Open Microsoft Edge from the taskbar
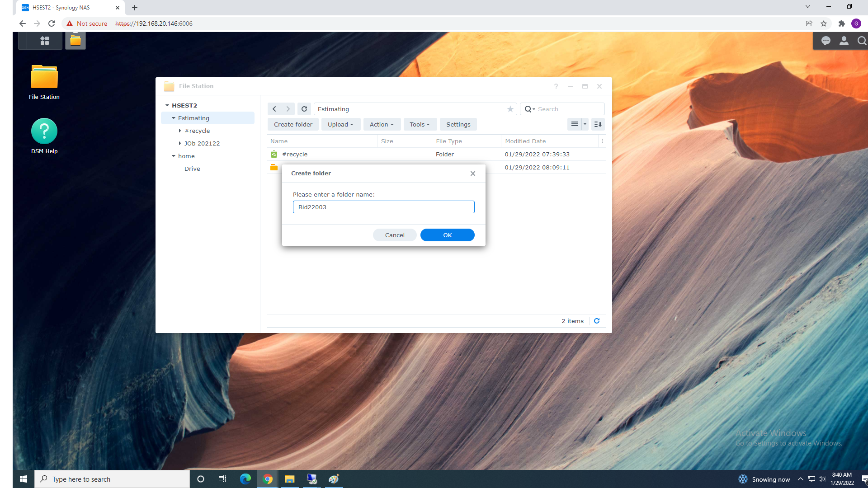This screenshot has height=488, width=868. point(245,479)
